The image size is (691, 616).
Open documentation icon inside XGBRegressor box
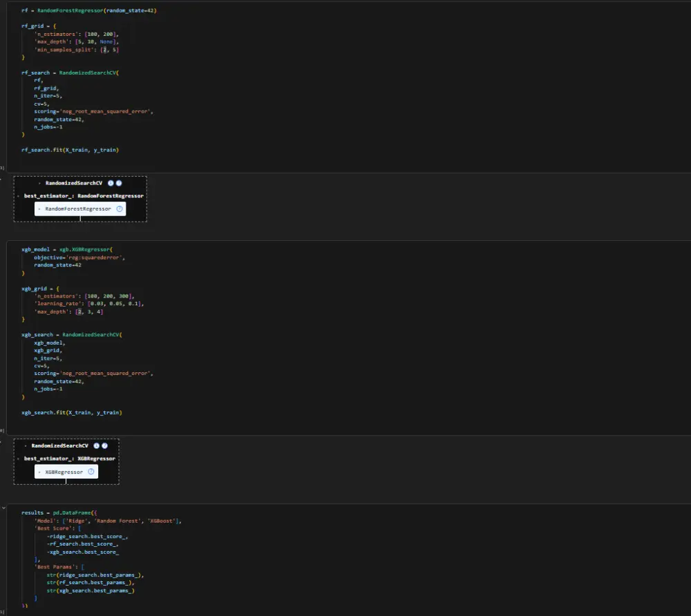point(91,472)
